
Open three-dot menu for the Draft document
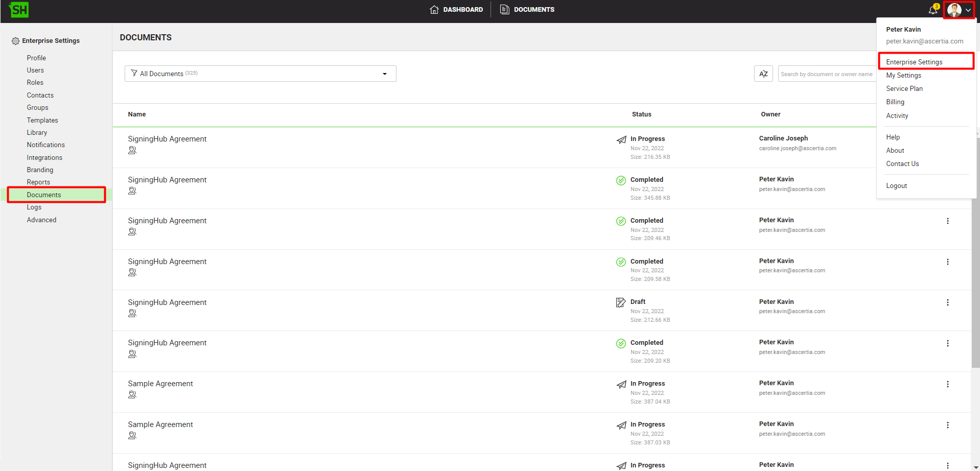click(x=947, y=302)
